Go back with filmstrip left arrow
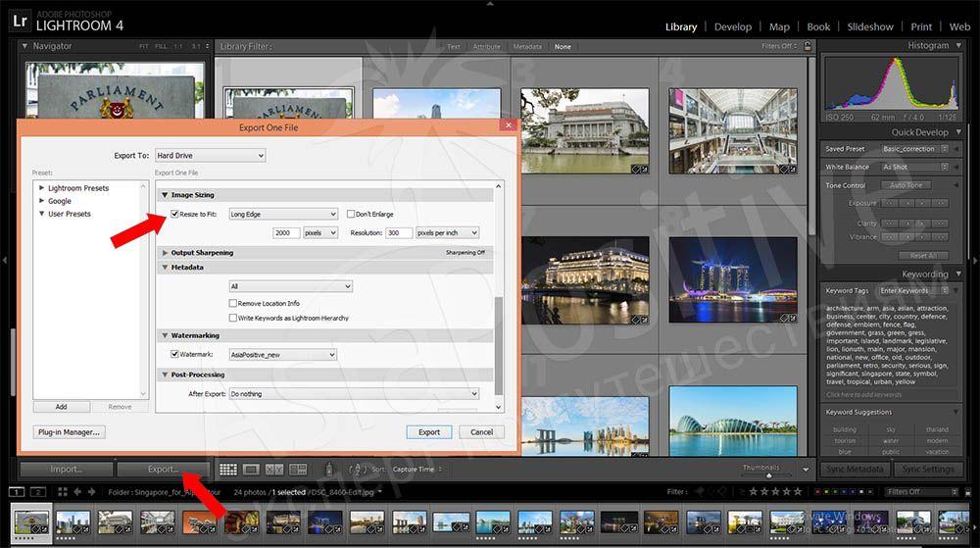This screenshot has width=980, height=548. click(77, 492)
